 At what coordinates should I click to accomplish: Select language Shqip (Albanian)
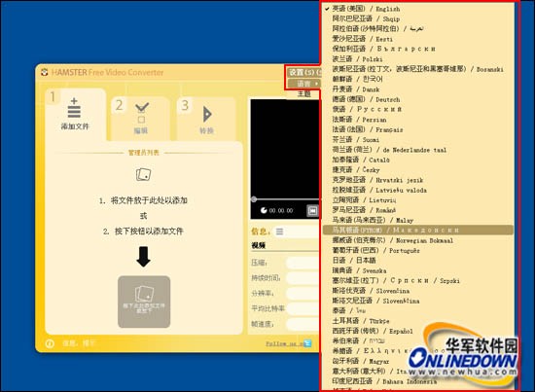coord(418,18)
